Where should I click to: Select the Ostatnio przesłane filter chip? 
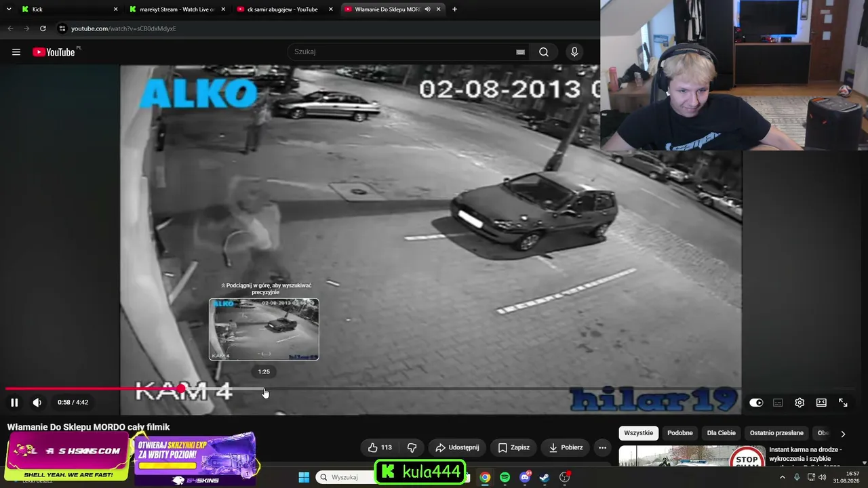[x=776, y=433]
